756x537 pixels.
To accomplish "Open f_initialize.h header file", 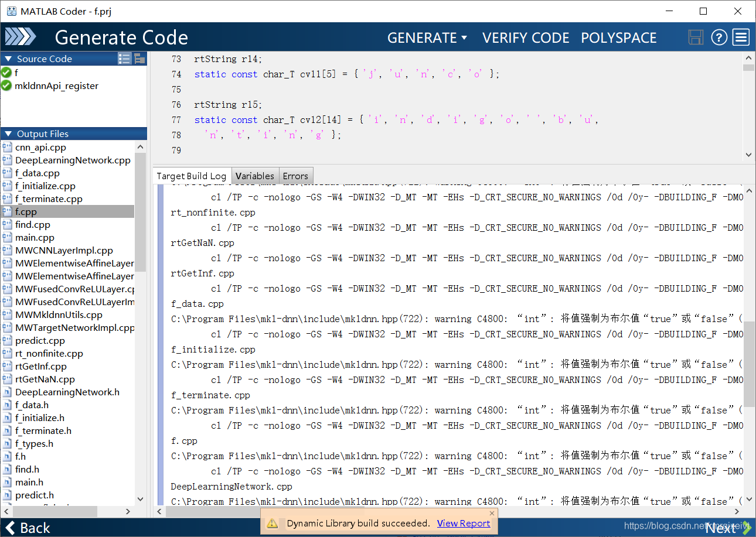I will [40, 418].
